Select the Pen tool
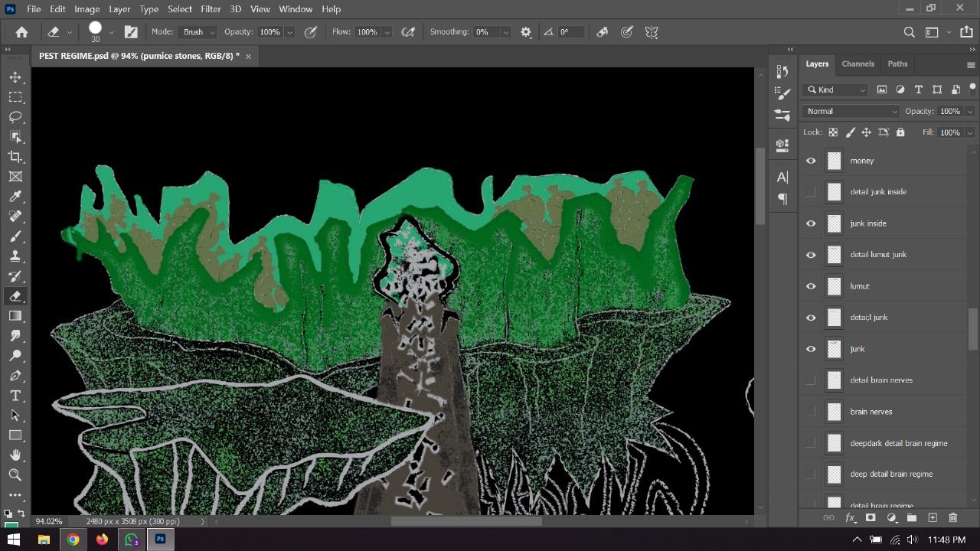The image size is (980, 551). (15, 376)
